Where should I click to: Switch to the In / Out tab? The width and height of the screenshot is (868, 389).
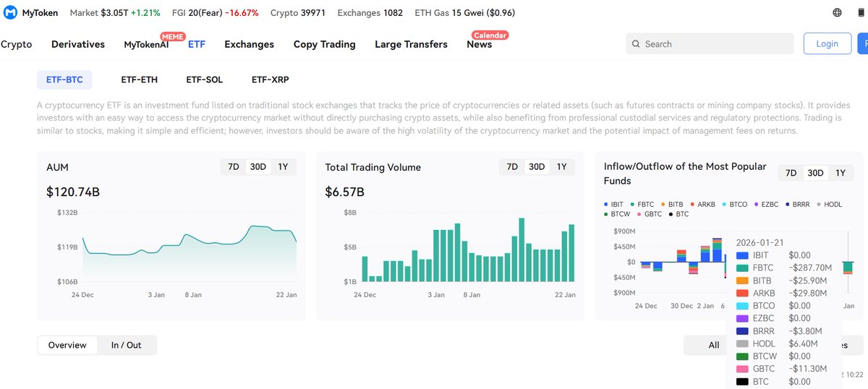point(126,345)
